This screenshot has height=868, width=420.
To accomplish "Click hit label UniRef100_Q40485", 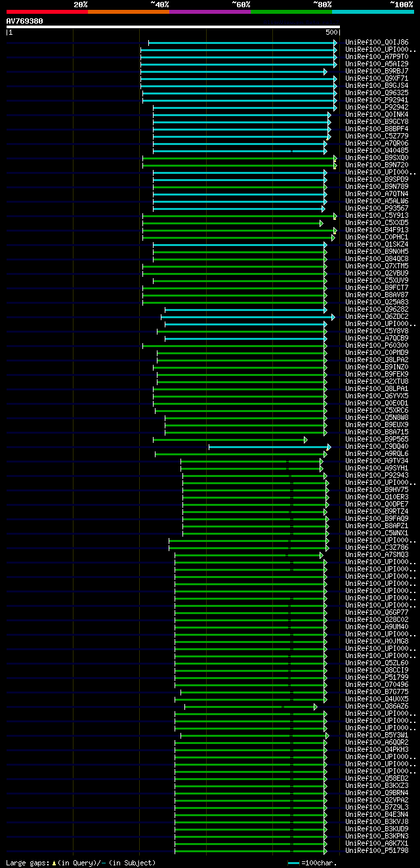I will coord(377,151).
